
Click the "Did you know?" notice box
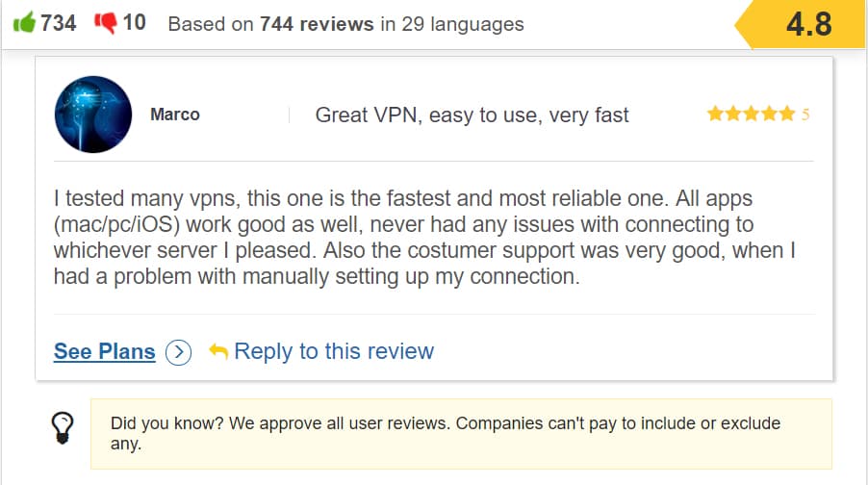(460, 434)
